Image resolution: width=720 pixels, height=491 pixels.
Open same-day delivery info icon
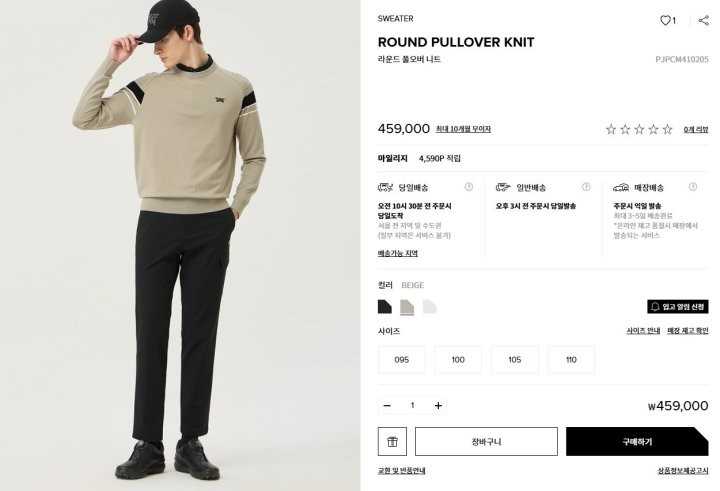(x=468, y=186)
